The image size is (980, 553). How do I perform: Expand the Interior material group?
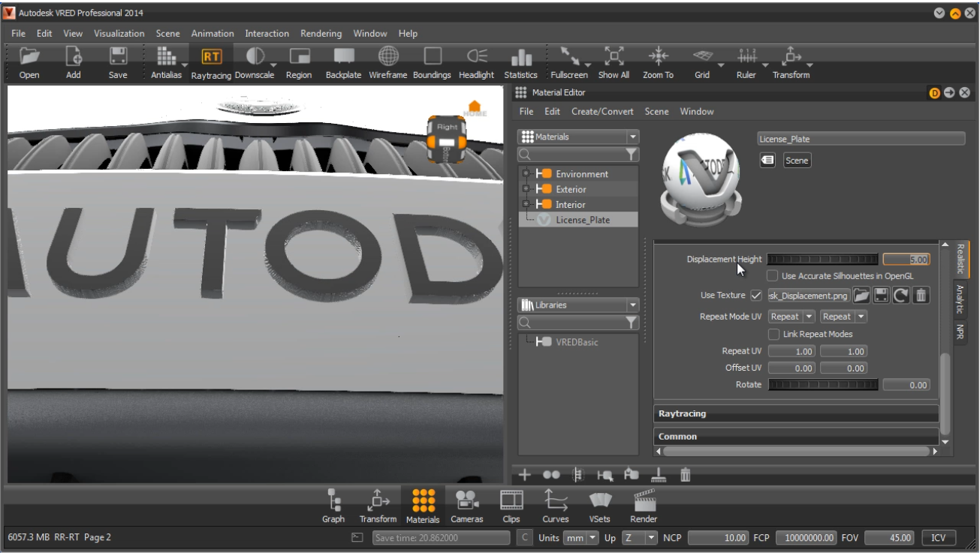point(526,204)
